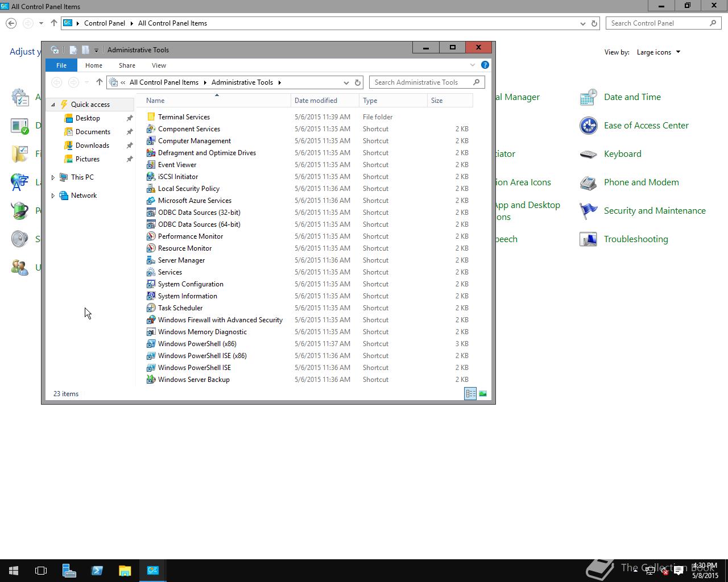The width and height of the screenshot is (728, 582).
Task: Open Control Panel address bar history dropdown
Action: pos(582,23)
